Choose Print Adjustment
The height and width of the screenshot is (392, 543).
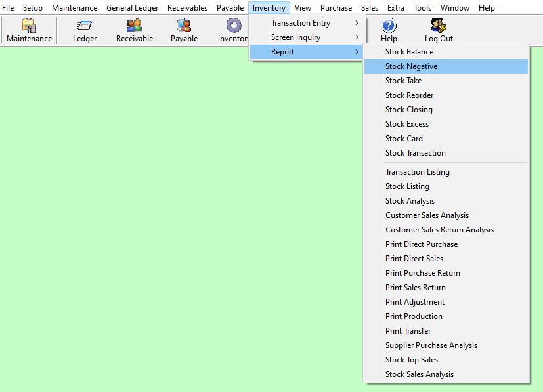point(446,302)
